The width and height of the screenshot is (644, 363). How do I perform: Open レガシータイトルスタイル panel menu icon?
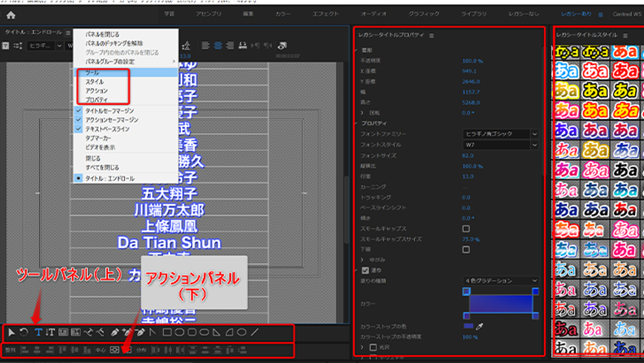pyautogui.click(x=625, y=36)
